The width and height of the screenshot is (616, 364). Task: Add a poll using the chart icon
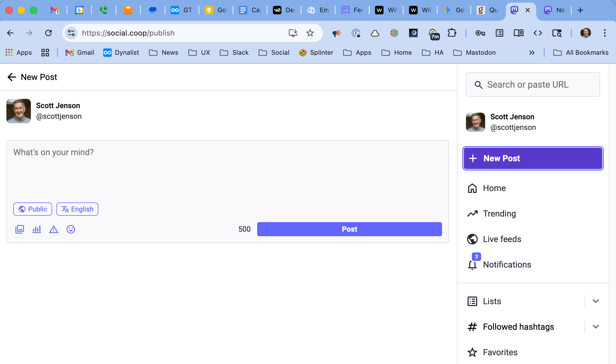(x=37, y=229)
